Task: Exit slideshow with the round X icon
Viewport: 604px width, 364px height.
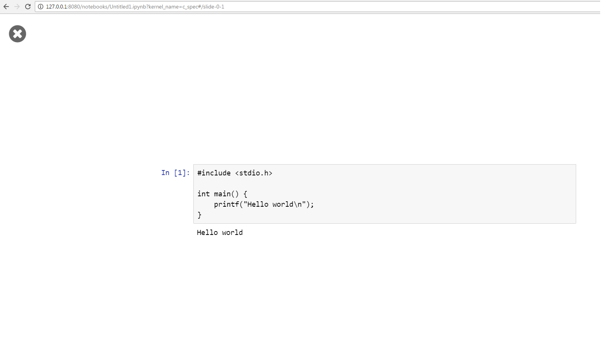Action: [17, 34]
